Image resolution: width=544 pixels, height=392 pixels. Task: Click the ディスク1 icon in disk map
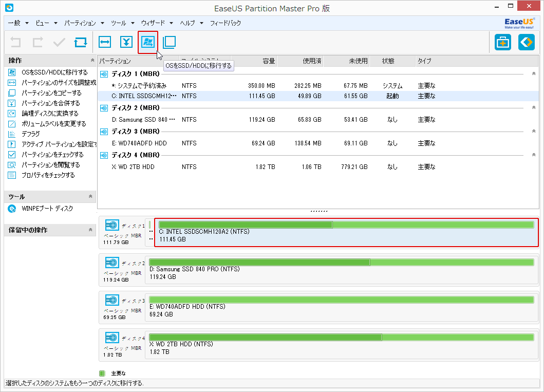112,225
